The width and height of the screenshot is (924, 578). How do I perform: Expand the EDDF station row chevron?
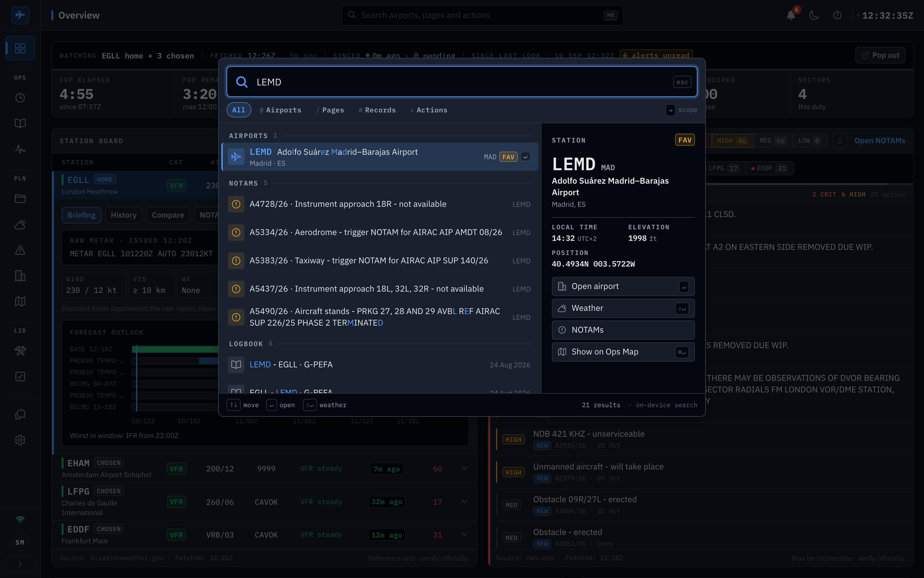[x=464, y=534]
